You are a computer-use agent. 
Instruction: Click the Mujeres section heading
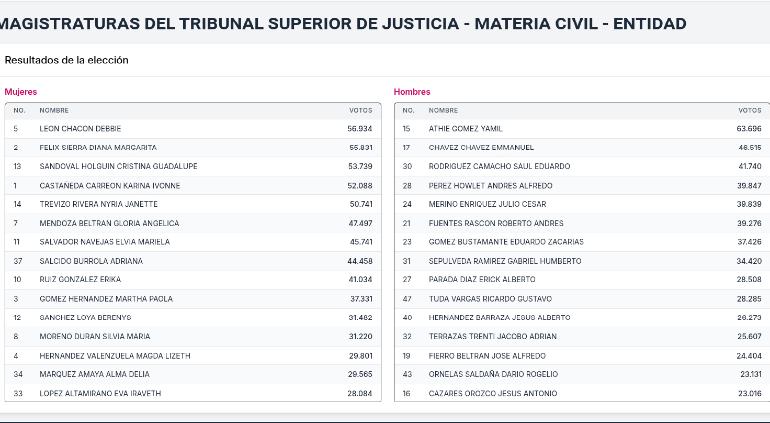point(21,92)
